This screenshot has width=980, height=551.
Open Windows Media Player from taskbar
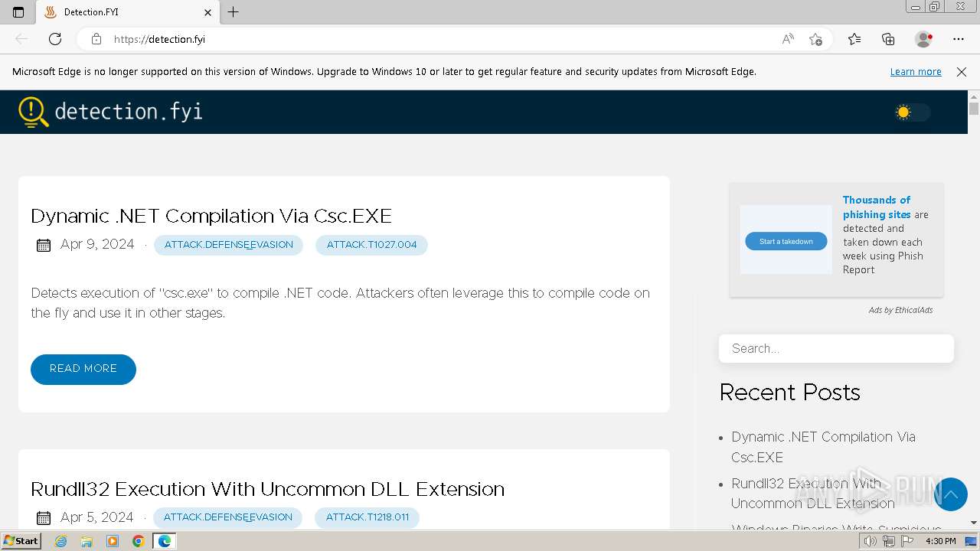113,541
